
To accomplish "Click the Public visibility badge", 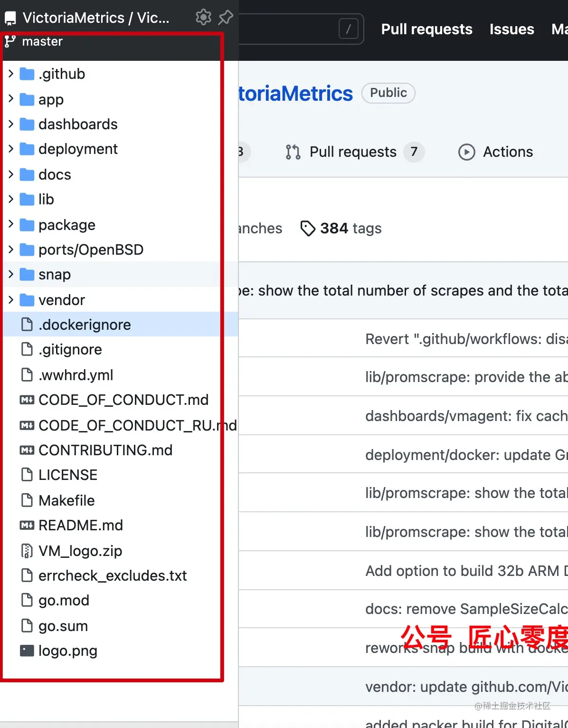I will pos(388,93).
